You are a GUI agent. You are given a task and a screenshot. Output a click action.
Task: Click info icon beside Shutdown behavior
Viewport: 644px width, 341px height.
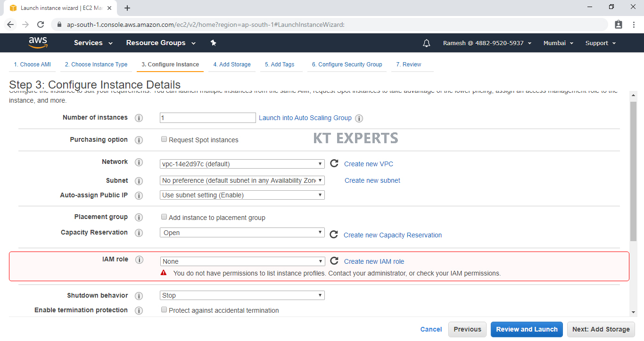click(139, 296)
